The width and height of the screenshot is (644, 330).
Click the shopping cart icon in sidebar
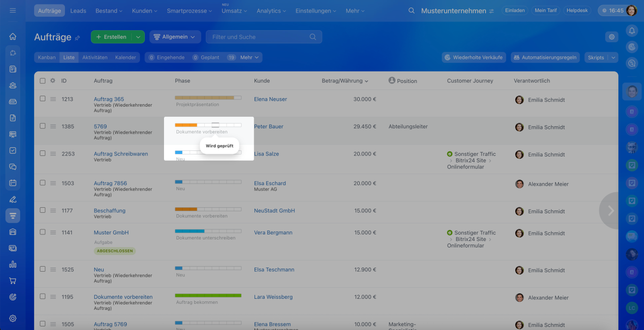click(13, 281)
